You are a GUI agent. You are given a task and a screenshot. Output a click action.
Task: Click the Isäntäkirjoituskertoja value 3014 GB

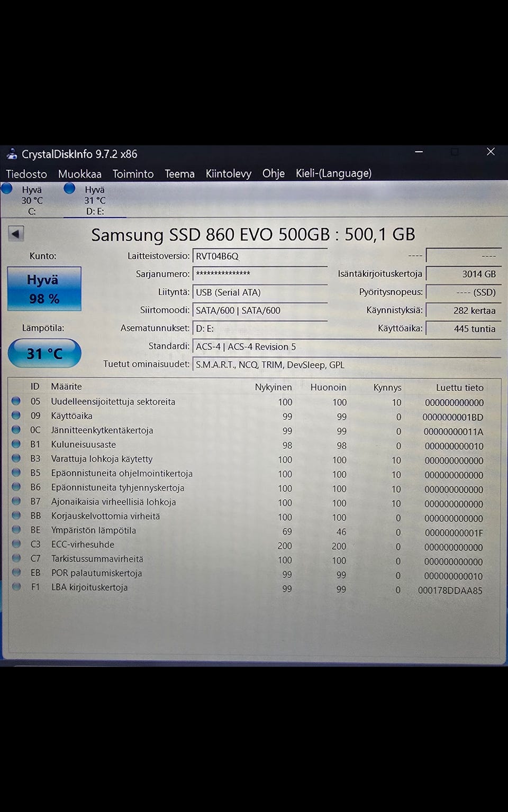pos(463,274)
